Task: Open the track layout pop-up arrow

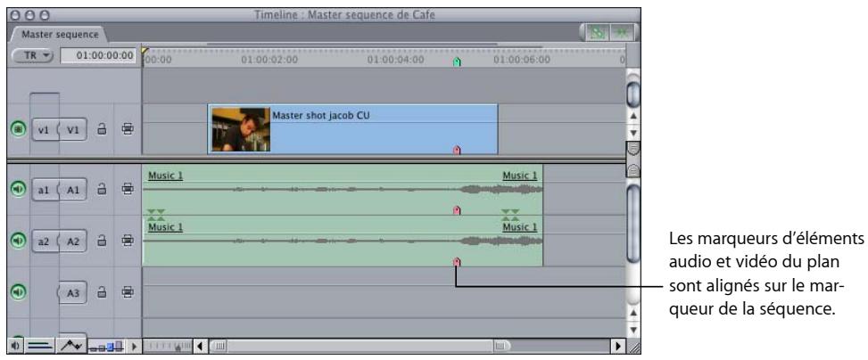Action: (x=134, y=347)
